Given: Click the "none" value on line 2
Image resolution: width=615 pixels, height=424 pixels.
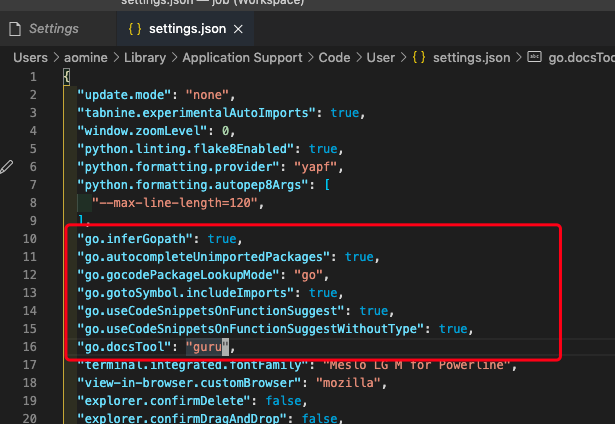Looking at the screenshot, I should click(x=207, y=95).
